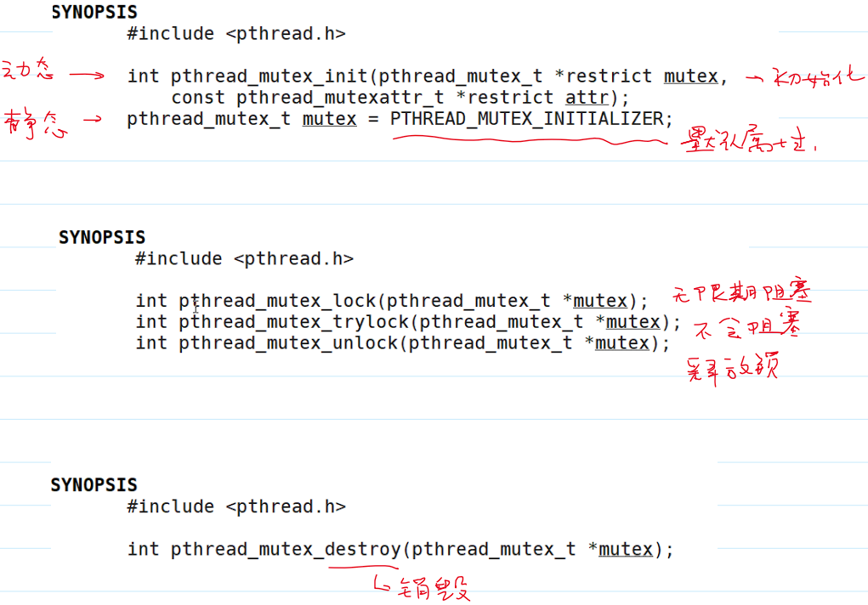
Task: Click the red handwritten 动态 annotation
Action: pyautogui.click(x=28, y=70)
